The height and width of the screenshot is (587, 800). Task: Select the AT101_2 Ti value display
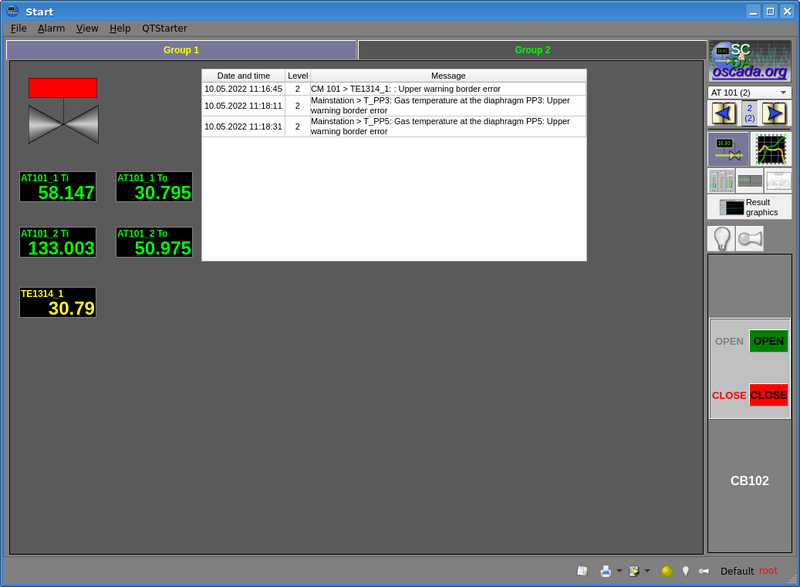coord(58,242)
